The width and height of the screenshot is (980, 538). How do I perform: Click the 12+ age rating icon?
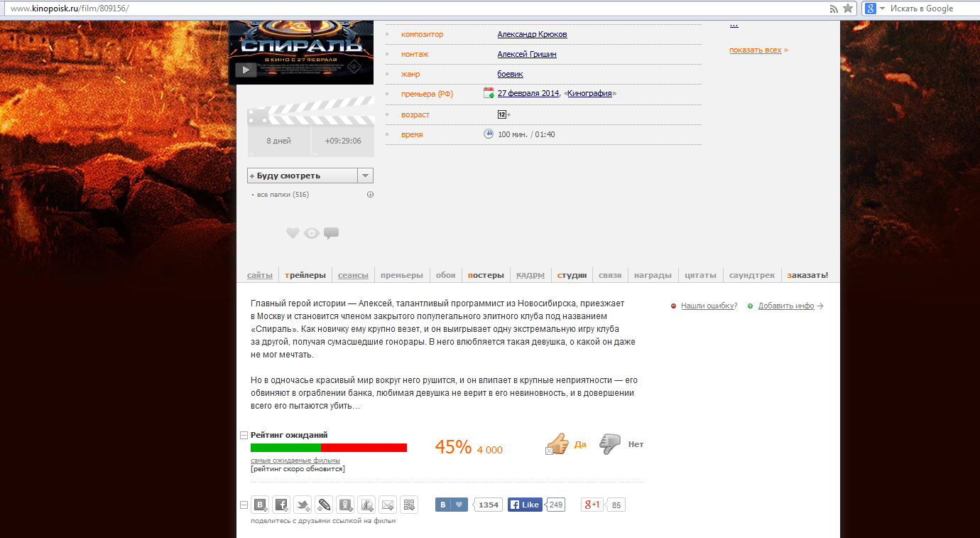(x=502, y=114)
